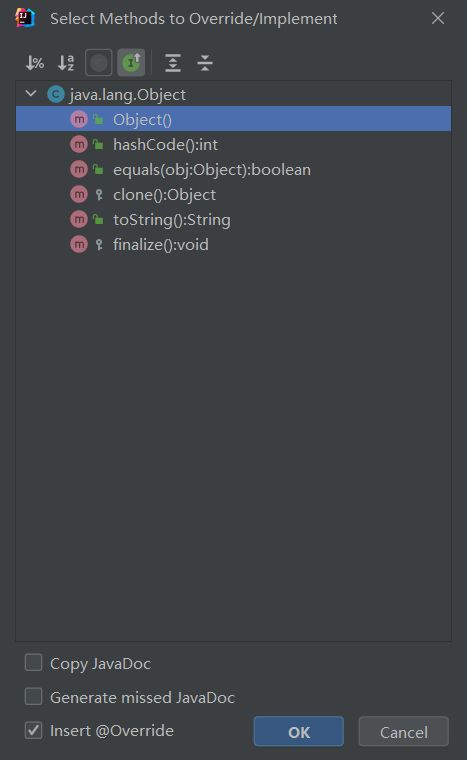Click the method icon beside hashCode
Viewport: 467px width, 760px height.
click(x=79, y=144)
